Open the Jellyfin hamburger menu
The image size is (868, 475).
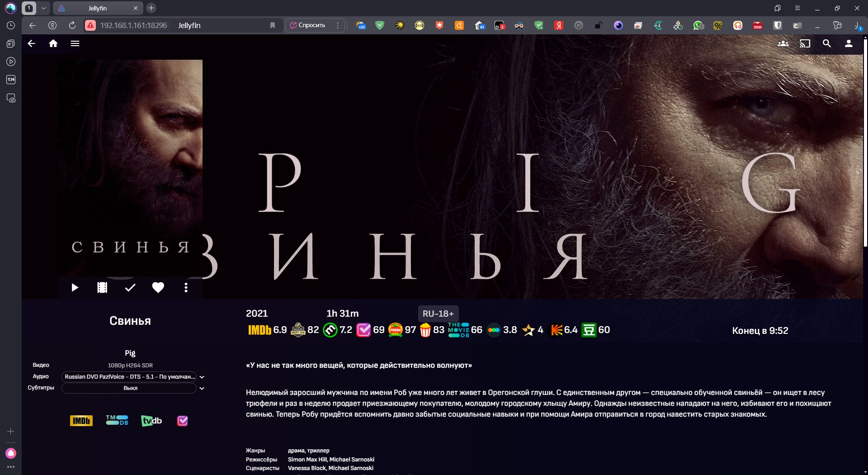[x=75, y=43]
